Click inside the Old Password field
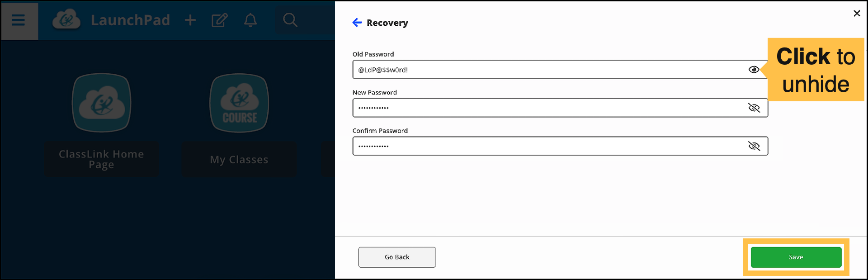The width and height of the screenshot is (868, 280). coord(542,70)
